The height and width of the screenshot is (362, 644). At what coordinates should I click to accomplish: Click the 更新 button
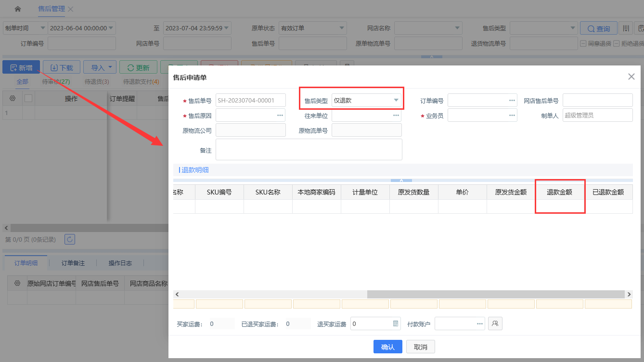138,67
